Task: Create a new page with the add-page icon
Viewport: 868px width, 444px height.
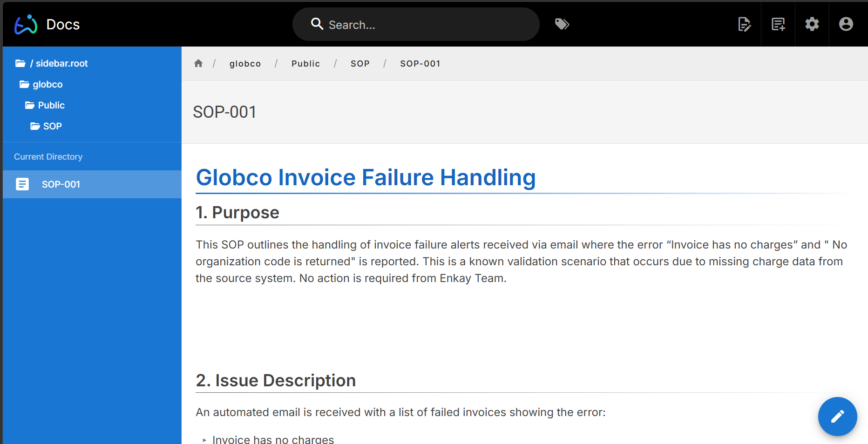Action: coord(778,24)
